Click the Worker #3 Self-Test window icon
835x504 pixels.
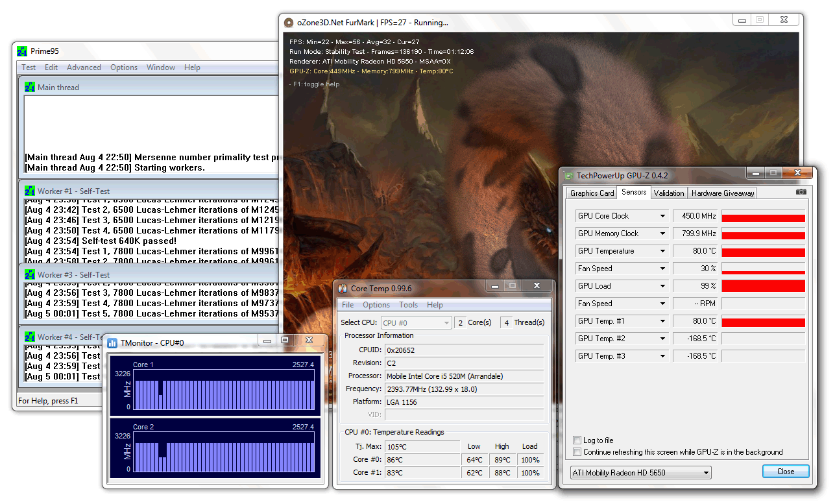click(x=30, y=274)
